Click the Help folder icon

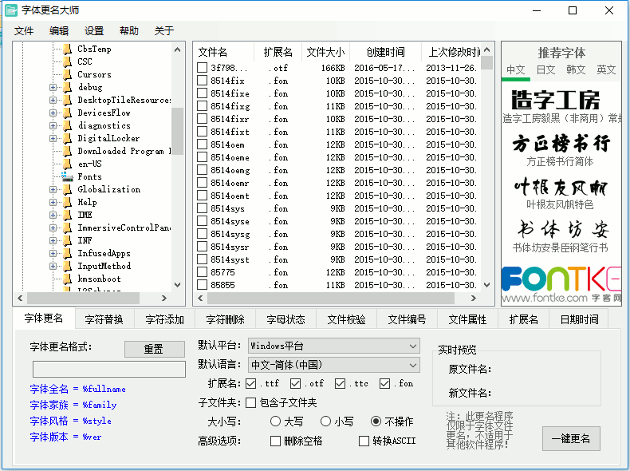(68, 202)
